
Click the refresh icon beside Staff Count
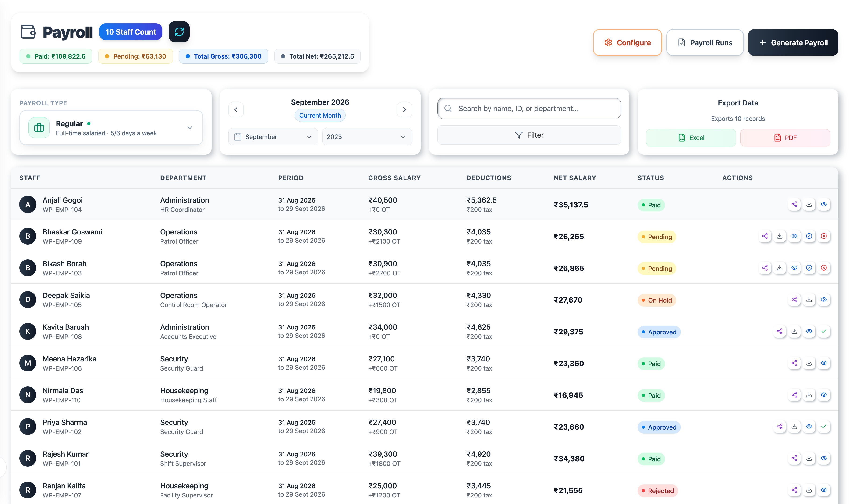pos(179,32)
